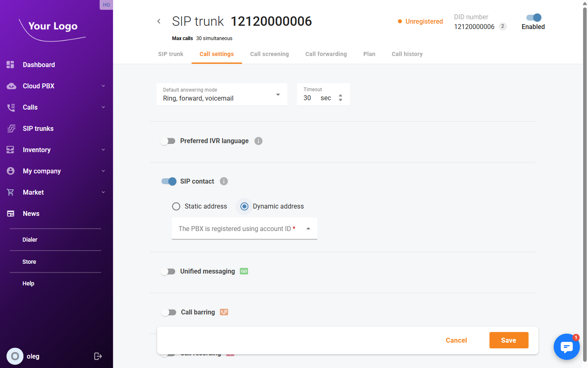
Task: Click the info icon beside SIP contact
Action: [x=223, y=181]
